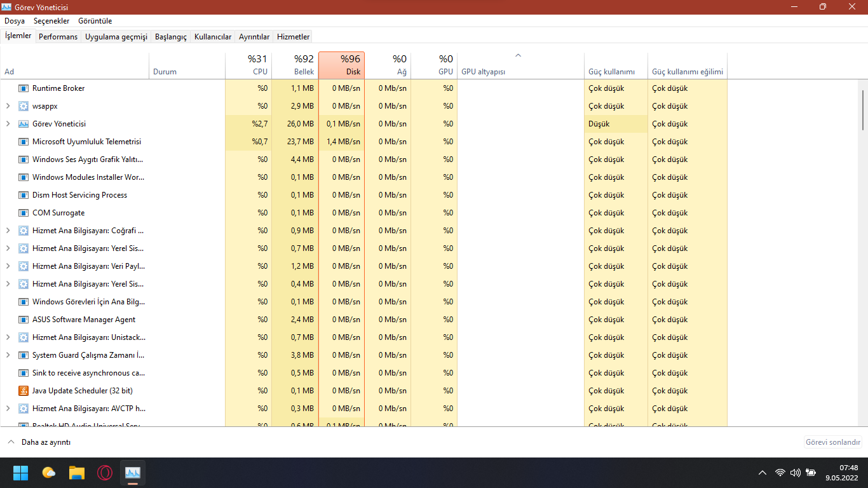Screen dimensions: 868x488
Task: Open the Windows Start menu
Action: tap(21, 473)
